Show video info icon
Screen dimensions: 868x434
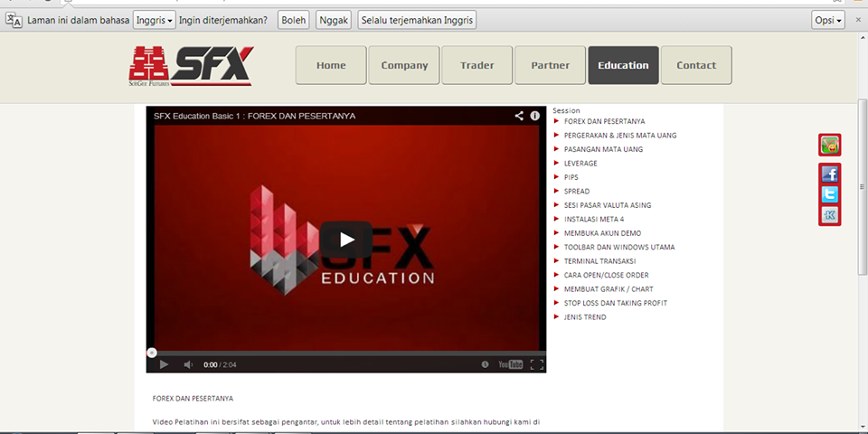click(534, 116)
